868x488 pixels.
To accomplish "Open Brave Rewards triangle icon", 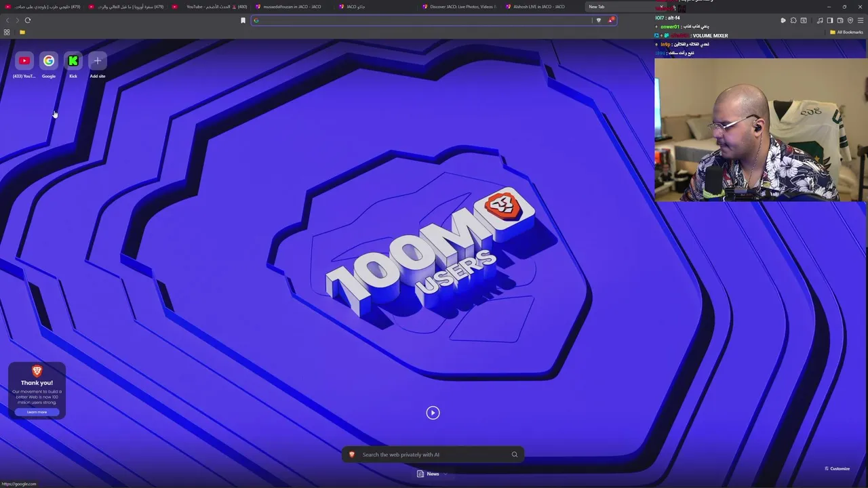I will [x=611, y=20].
